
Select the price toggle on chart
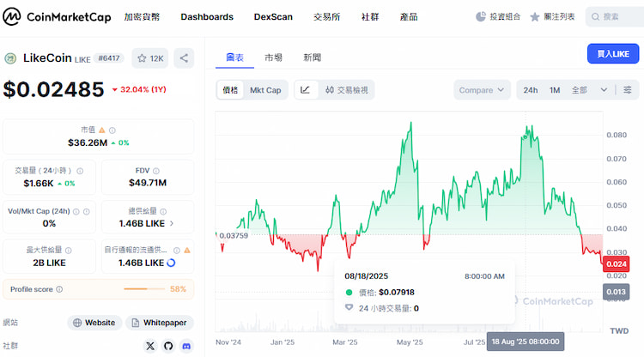point(230,90)
